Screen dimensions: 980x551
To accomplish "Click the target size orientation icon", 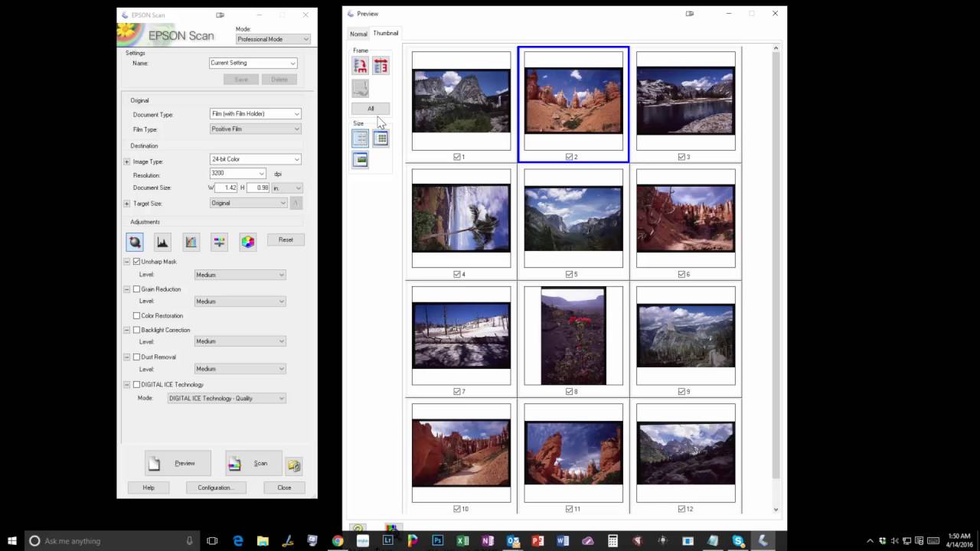I will click(296, 203).
